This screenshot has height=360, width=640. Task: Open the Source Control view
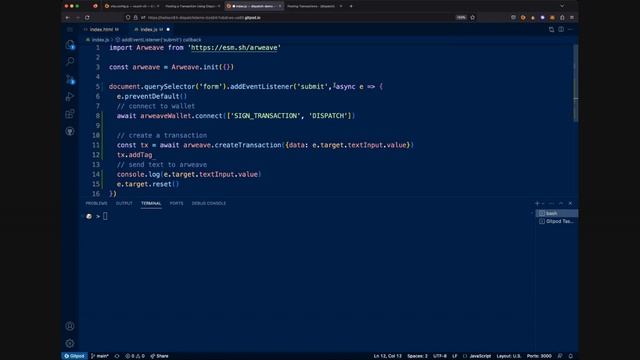(x=70, y=79)
